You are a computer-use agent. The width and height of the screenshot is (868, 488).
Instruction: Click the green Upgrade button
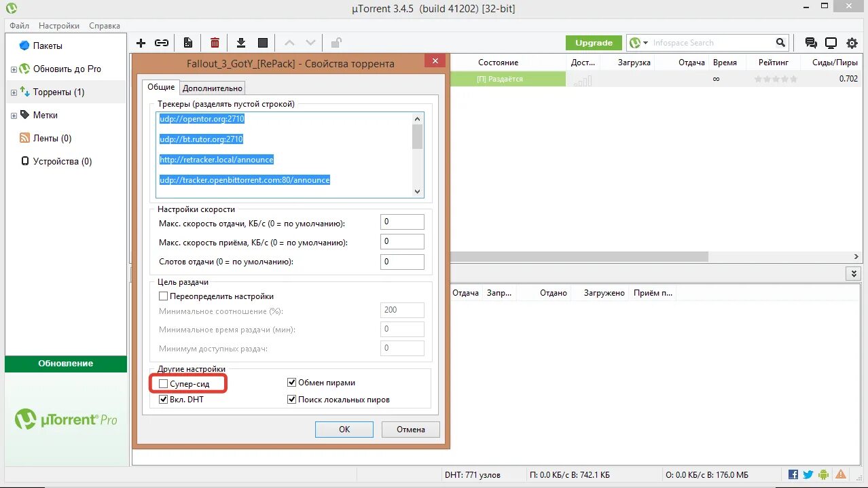tap(594, 43)
